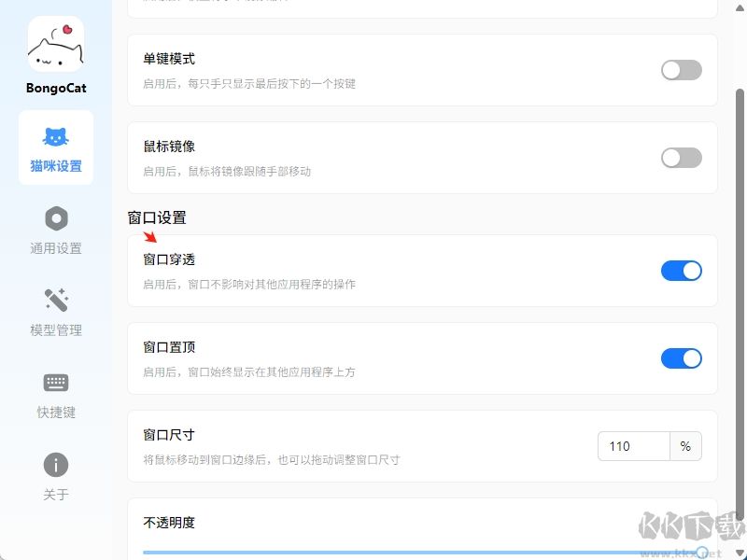Viewport: 747px width, 560px height.
Task: Click the BongoCat logo image
Action: point(56,44)
